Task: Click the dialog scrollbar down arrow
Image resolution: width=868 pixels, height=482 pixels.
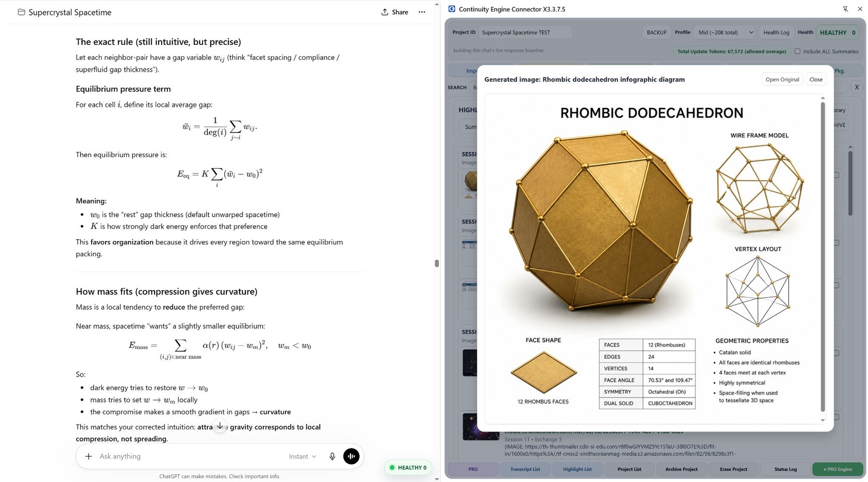Action: [823, 420]
